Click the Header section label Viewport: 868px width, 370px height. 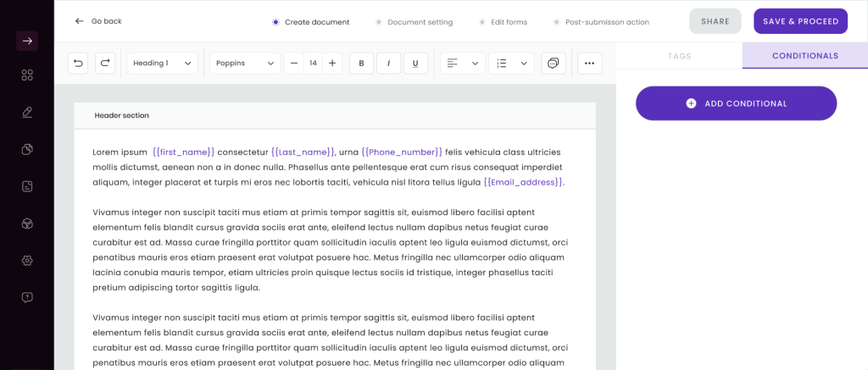click(122, 116)
